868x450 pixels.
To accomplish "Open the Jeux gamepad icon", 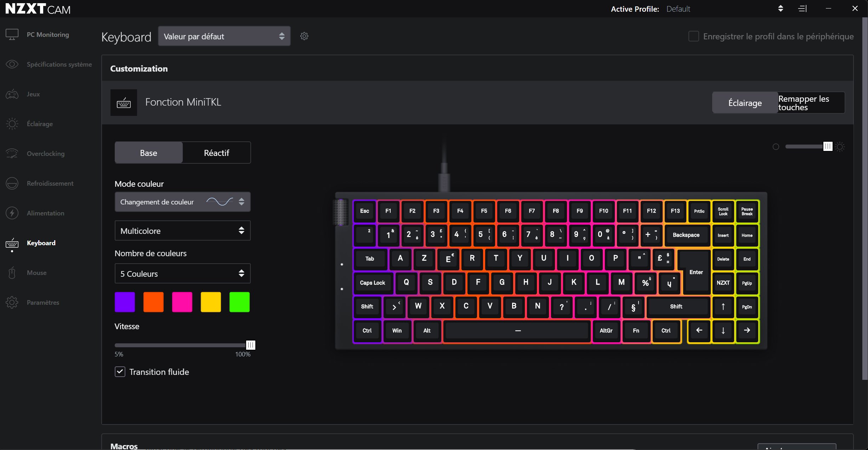I will coord(12,94).
